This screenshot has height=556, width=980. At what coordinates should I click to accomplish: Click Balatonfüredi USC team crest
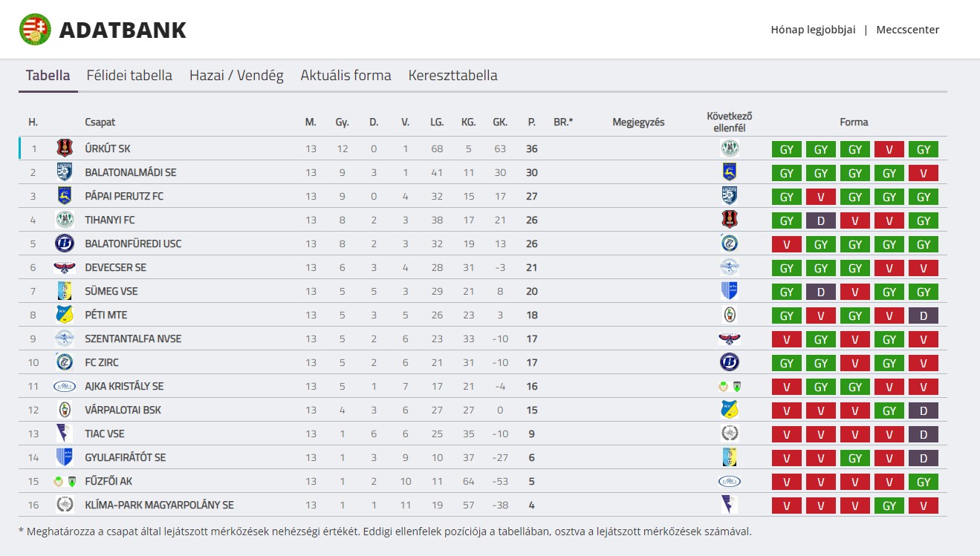65,243
